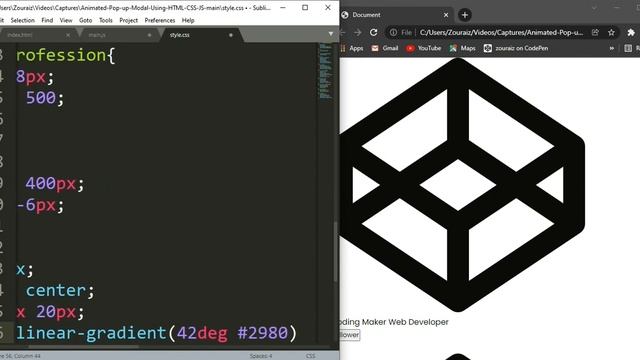The width and height of the screenshot is (640, 360).
Task: Click the center value in code
Action: (x=56, y=291)
